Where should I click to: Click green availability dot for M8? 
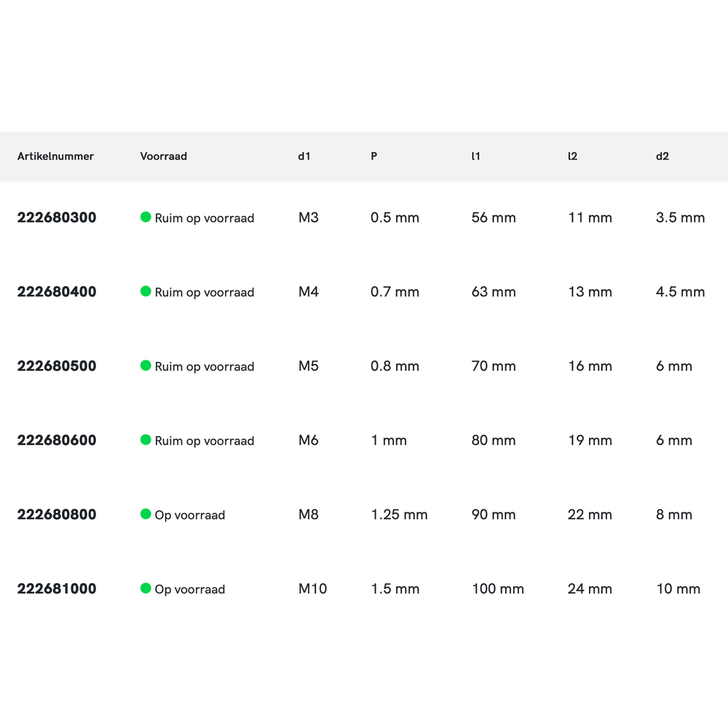[146, 514]
